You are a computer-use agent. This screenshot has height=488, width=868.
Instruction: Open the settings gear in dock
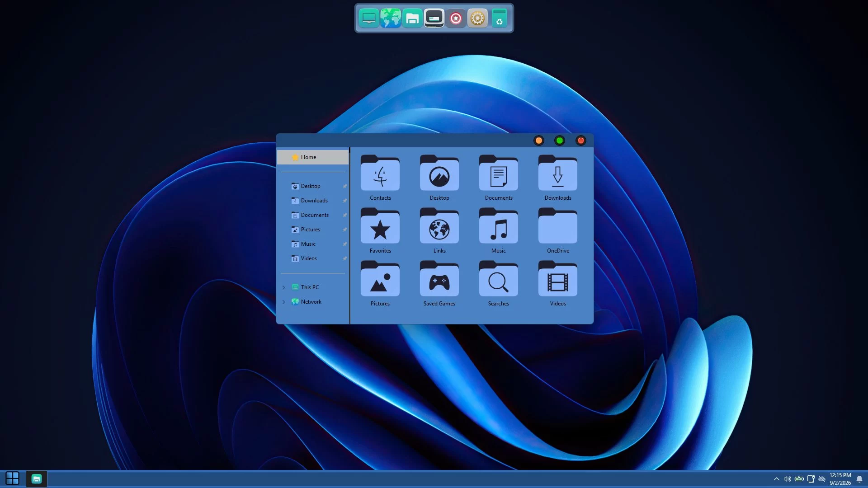[477, 18]
